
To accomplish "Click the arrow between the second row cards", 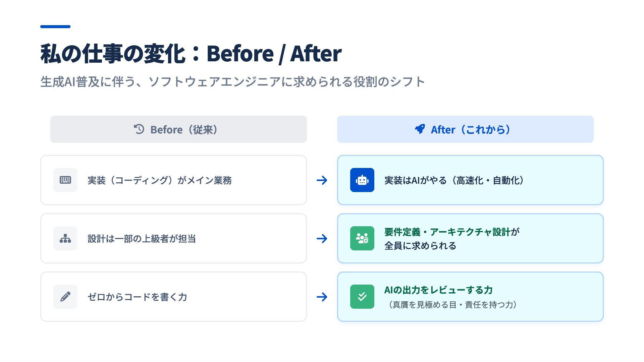I will 322,239.
